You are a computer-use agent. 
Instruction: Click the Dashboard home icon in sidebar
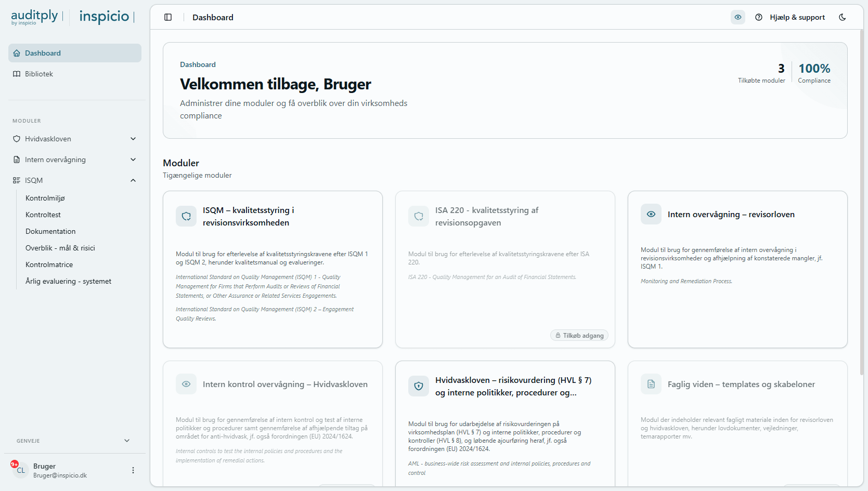click(17, 53)
